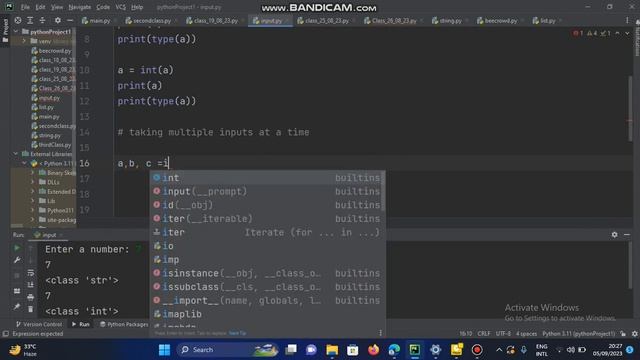Click the Stop button in Run panel
This screenshot has width=640, height=360.
[17, 276]
